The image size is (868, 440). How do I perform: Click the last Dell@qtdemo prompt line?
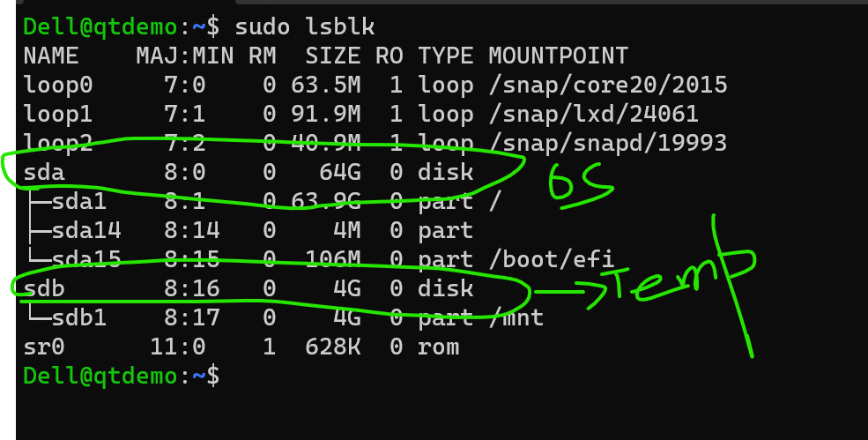[x=122, y=376]
